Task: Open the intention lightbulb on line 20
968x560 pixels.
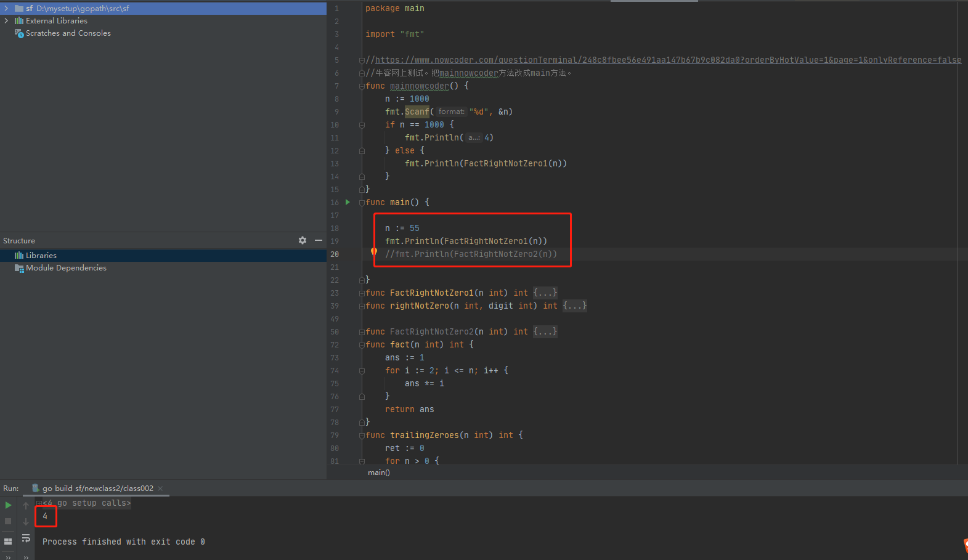Action: tap(373, 251)
